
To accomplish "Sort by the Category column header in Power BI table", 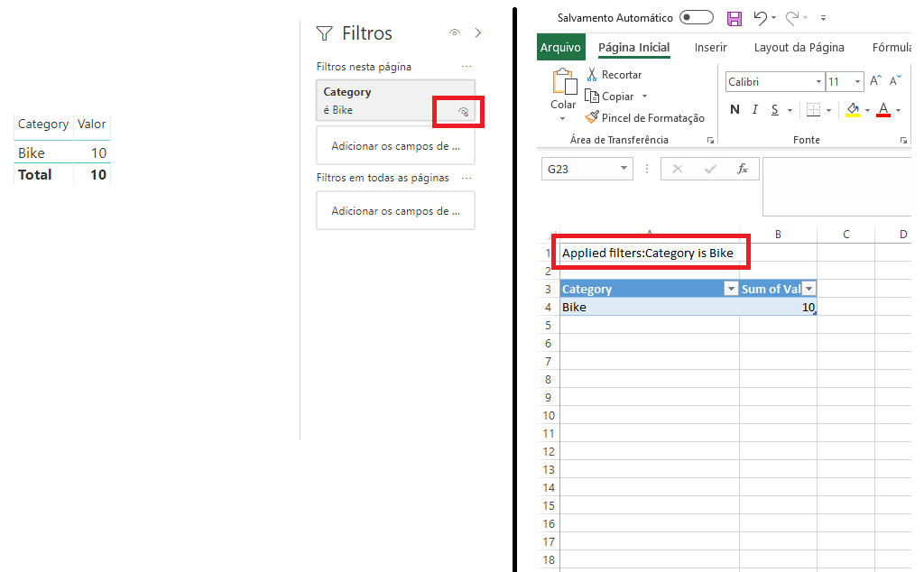I will coord(43,125).
